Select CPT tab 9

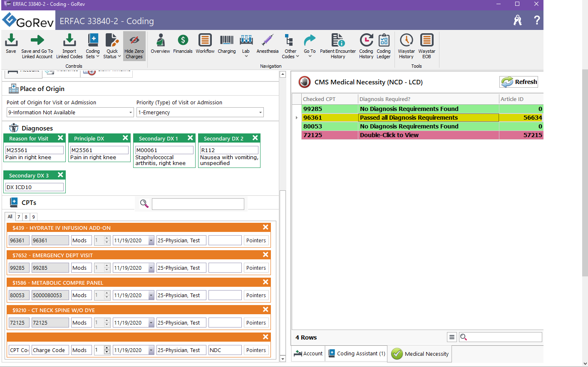click(x=34, y=217)
